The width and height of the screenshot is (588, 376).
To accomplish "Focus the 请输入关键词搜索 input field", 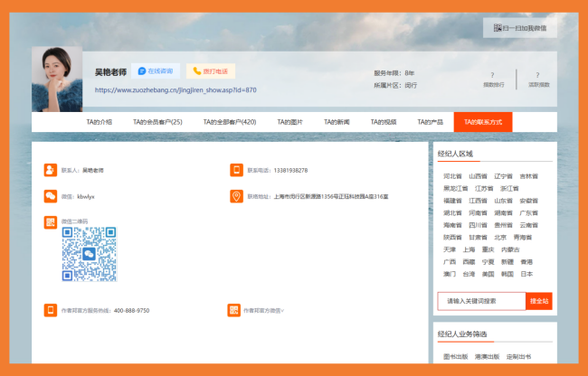I will pyautogui.click(x=480, y=301).
